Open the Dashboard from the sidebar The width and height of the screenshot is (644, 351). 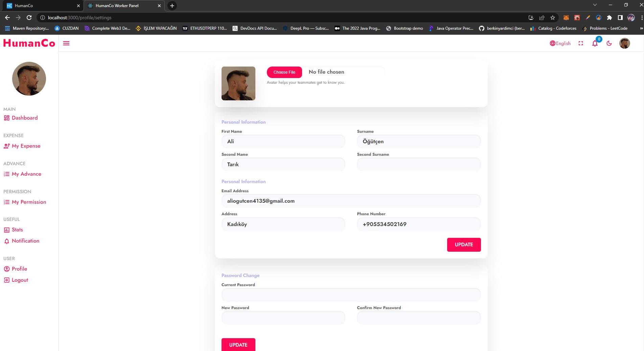[24, 118]
